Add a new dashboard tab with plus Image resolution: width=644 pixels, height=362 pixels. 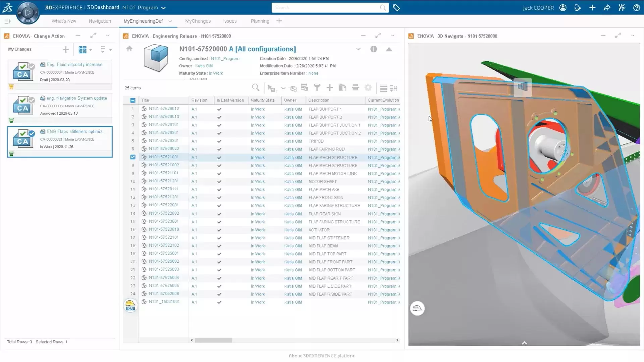point(279,21)
